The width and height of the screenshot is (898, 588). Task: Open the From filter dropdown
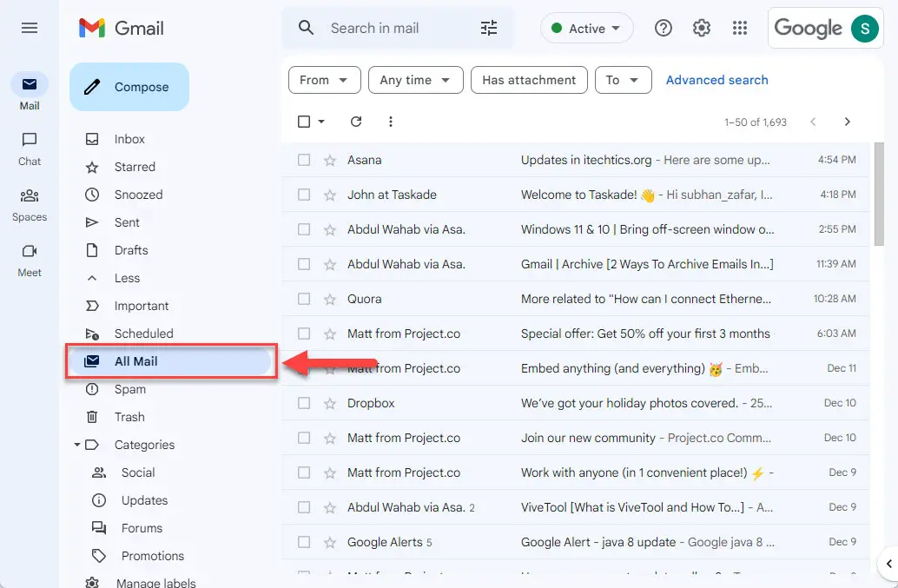[x=325, y=80]
